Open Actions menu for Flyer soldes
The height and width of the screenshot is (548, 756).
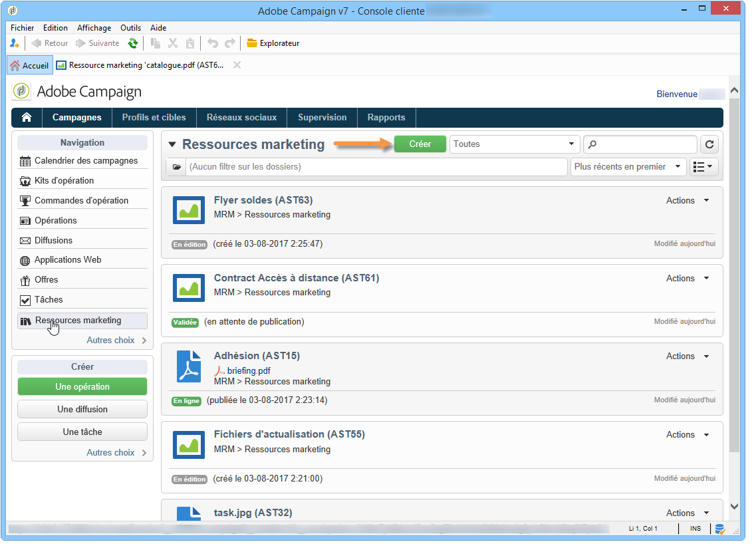pos(688,201)
